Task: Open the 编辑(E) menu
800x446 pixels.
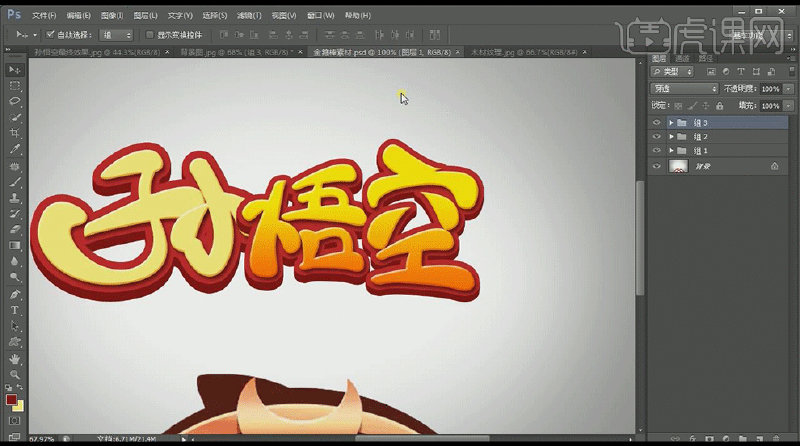Action: (79, 15)
